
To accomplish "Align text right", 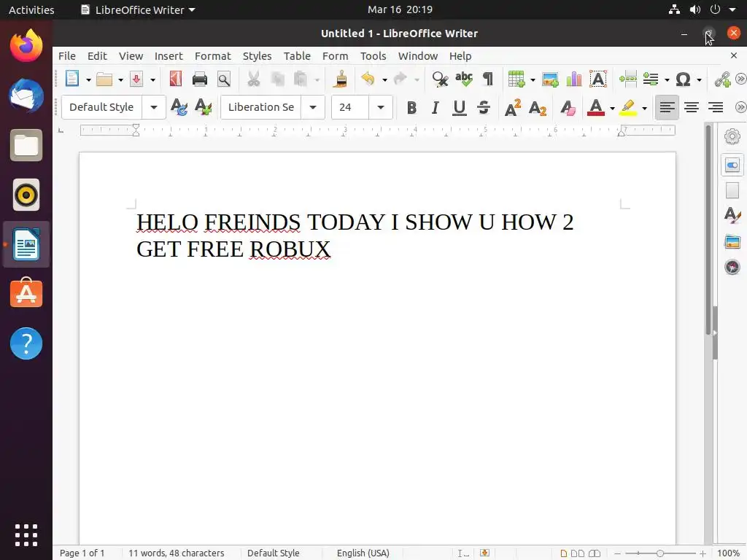I will tap(716, 108).
